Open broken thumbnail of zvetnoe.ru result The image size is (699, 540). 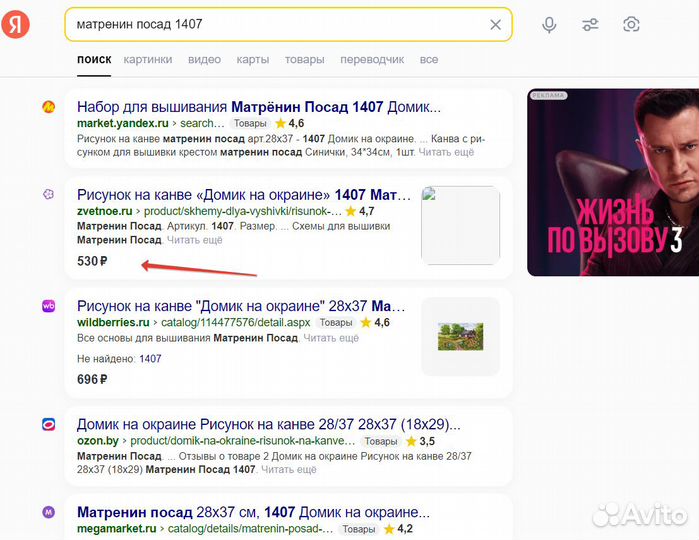tap(461, 225)
